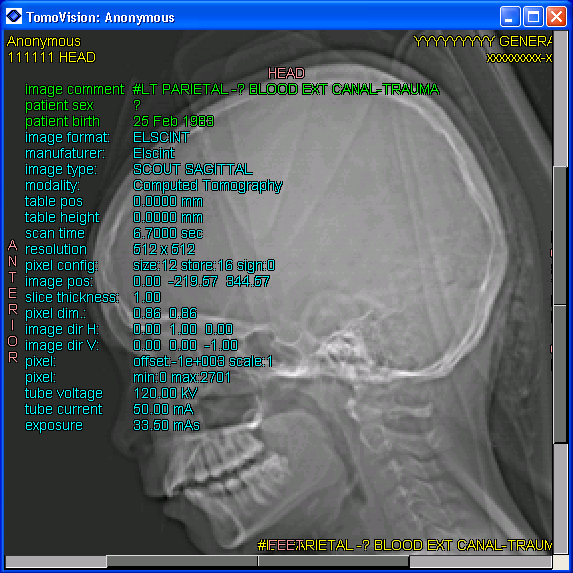Click vertical scrollbar track below the thumb
Screen dimensions: 573x573
point(560,498)
